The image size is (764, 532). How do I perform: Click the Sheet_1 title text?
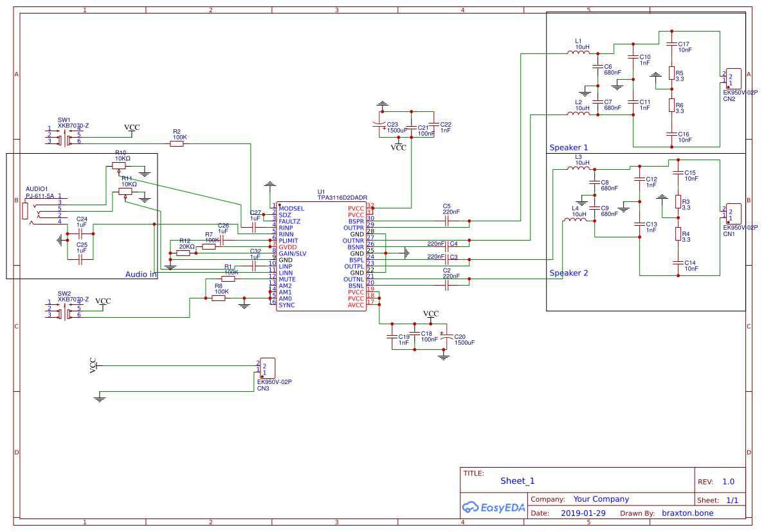pos(517,481)
